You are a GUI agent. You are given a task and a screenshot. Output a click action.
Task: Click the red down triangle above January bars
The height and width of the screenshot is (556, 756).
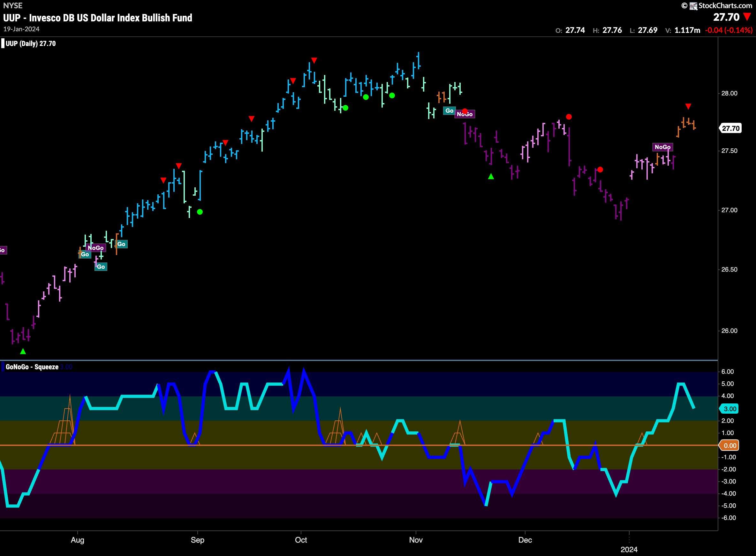tap(688, 107)
